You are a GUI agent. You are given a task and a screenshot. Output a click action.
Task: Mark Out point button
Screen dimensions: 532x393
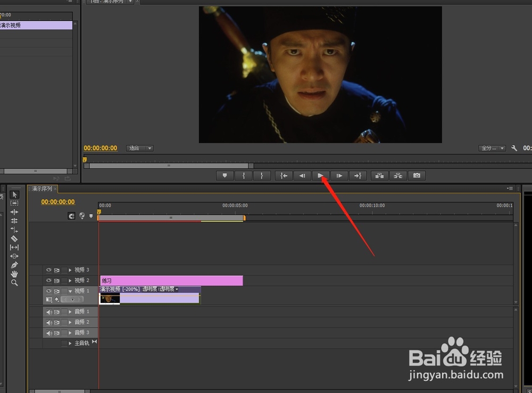tap(262, 176)
